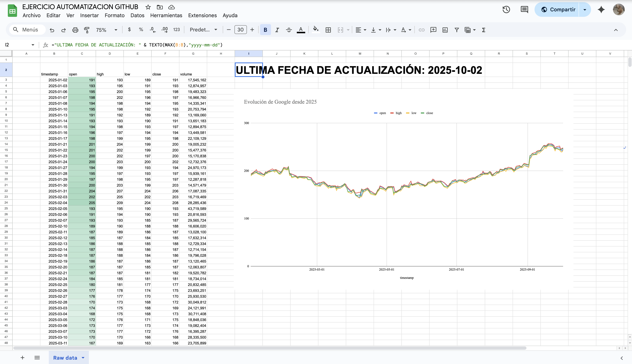The height and width of the screenshot is (364, 632).
Task: Open version history clock icon
Action: click(x=506, y=10)
